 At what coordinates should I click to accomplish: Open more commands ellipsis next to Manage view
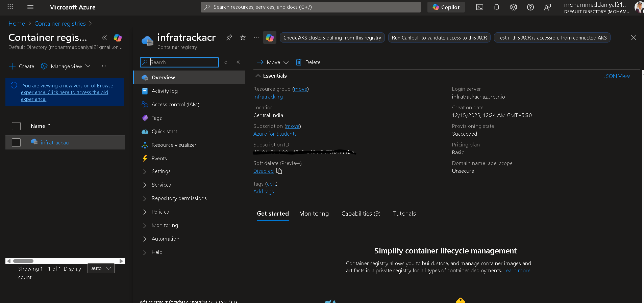103,66
